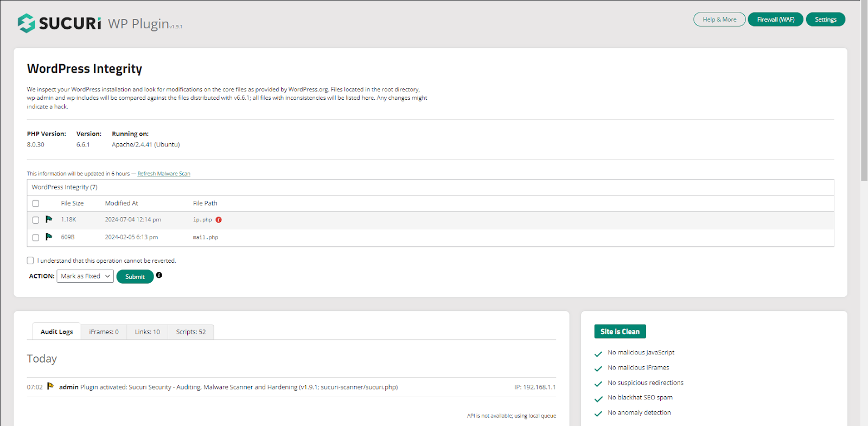Screen dimensions: 868x426
Task: Click the 07:02 audit log timestamp
Action: [x=35, y=387]
